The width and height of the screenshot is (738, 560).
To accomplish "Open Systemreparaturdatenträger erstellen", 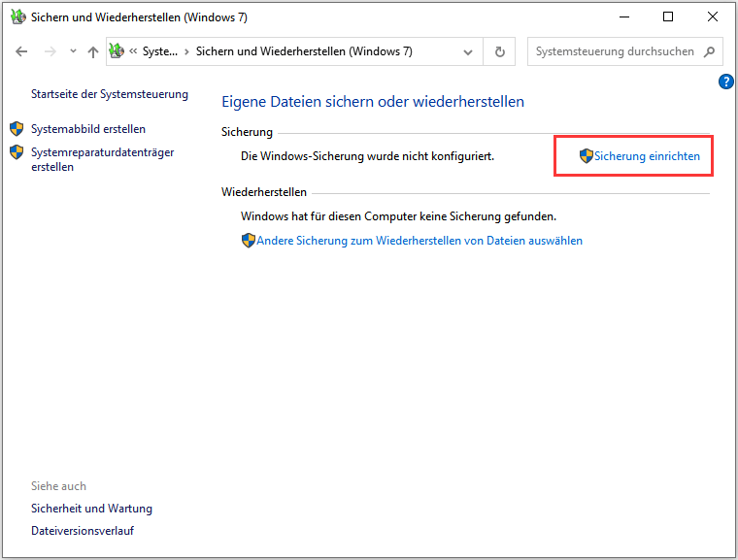I will 102,159.
